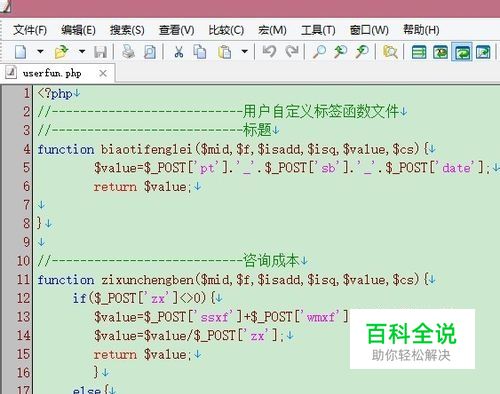Image resolution: width=500 pixels, height=394 pixels.
Task: Select the Wrap by Page icon
Action: tap(483, 52)
